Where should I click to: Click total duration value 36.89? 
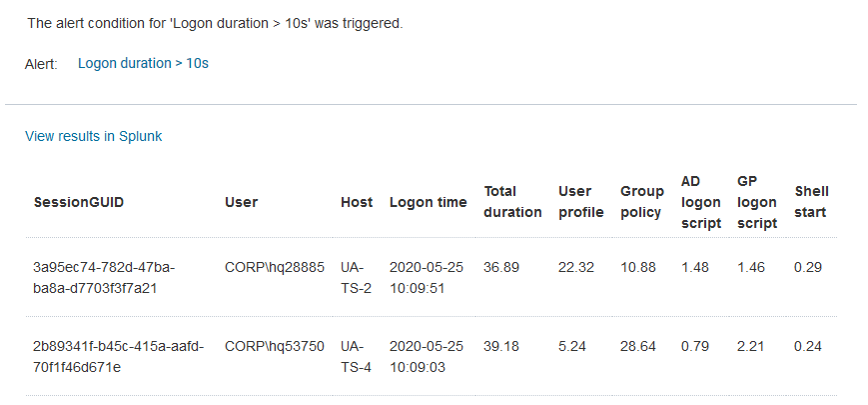coord(501,268)
